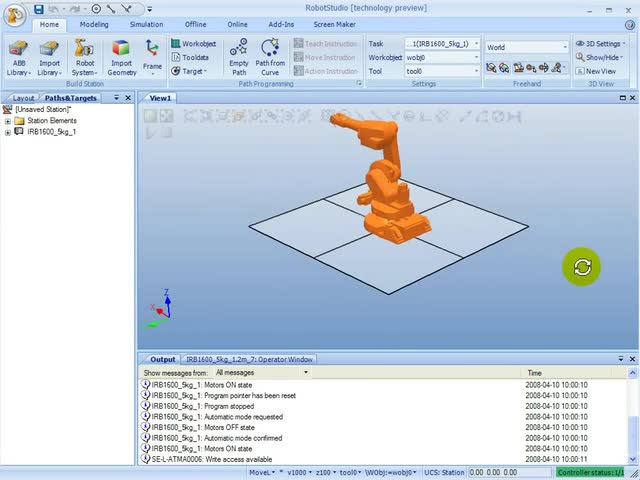
Task: Open the MoveL dropdown in status bar
Action: coord(262,472)
